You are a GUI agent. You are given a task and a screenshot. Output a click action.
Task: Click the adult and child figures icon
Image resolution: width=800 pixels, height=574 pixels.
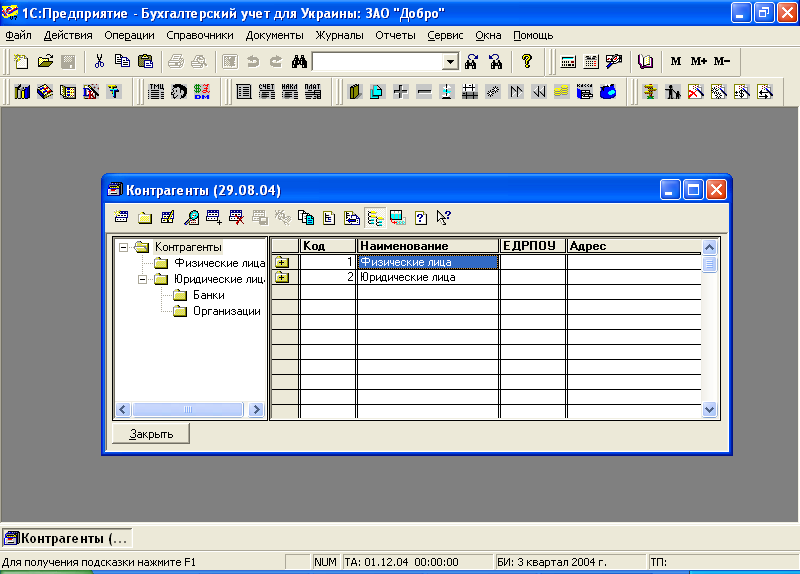tap(673, 92)
